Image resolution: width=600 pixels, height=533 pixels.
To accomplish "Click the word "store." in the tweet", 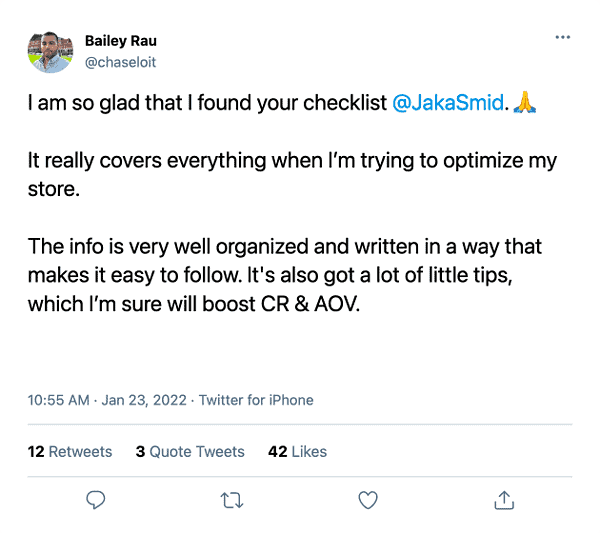I will click(x=53, y=189).
